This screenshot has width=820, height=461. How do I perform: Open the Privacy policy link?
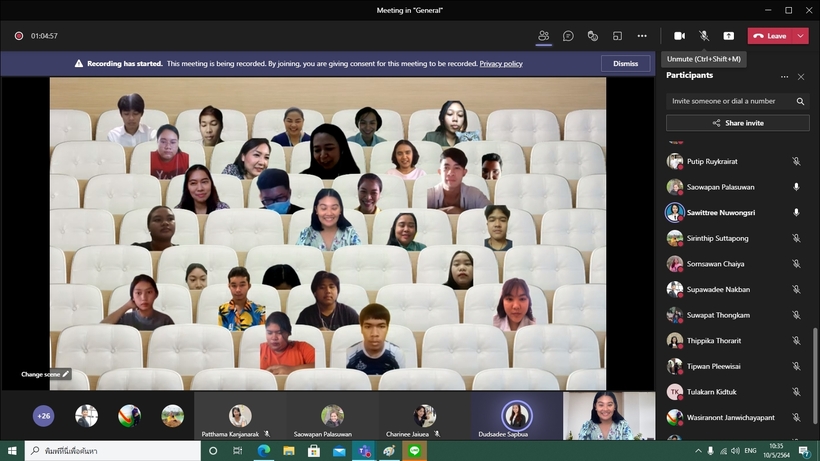pos(500,63)
